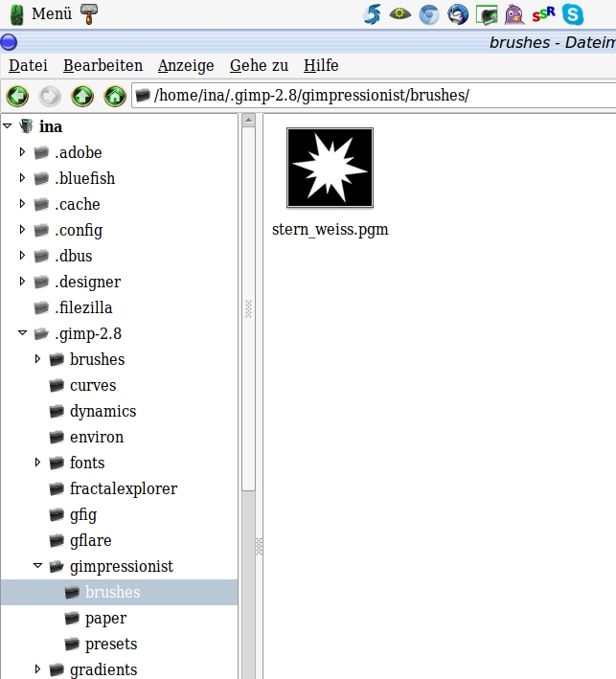Expand the .cache folder
616x679 pixels.
pos(22,204)
